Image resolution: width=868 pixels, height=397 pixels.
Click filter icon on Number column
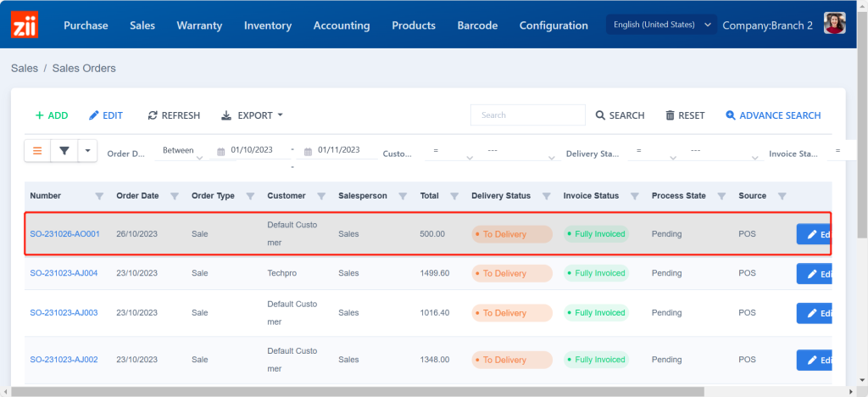(x=99, y=196)
